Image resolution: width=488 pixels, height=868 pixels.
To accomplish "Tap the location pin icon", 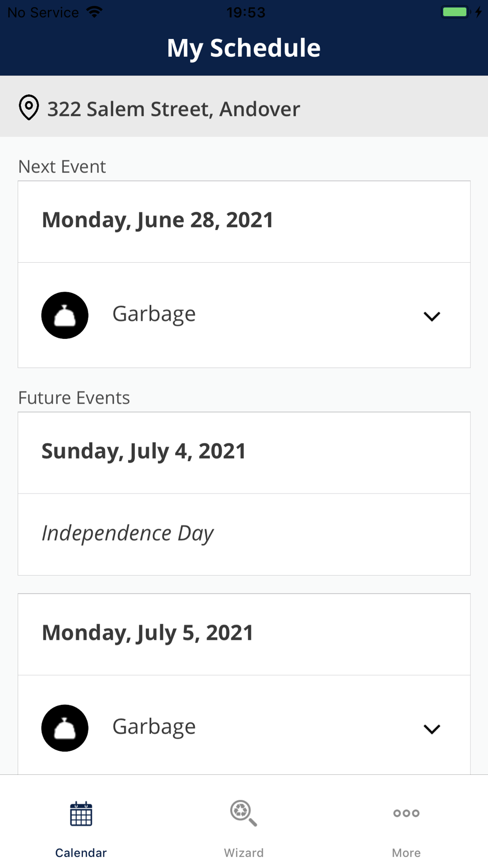I will (29, 107).
